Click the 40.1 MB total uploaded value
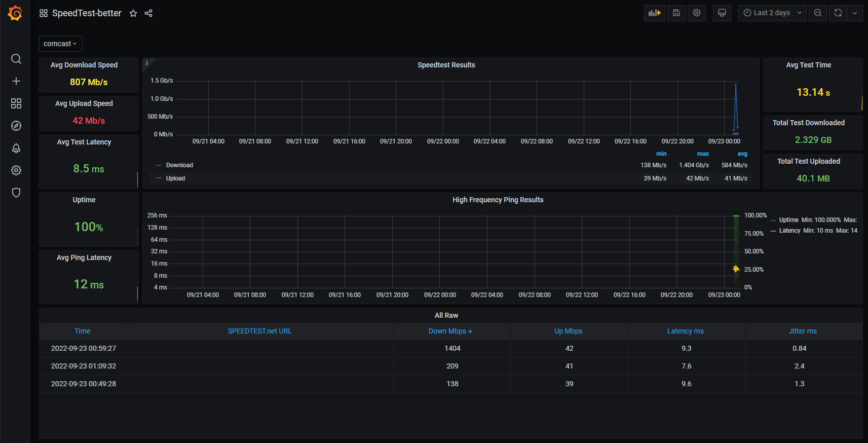 pos(813,178)
